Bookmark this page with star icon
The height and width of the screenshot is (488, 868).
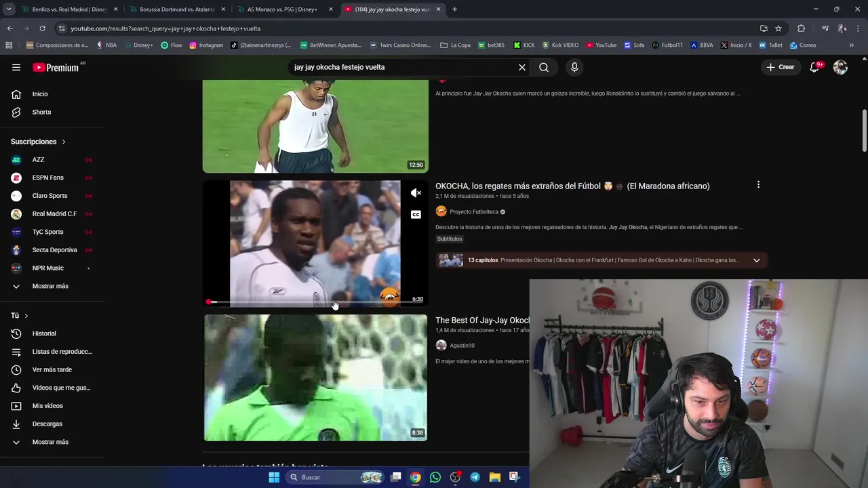click(x=778, y=28)
